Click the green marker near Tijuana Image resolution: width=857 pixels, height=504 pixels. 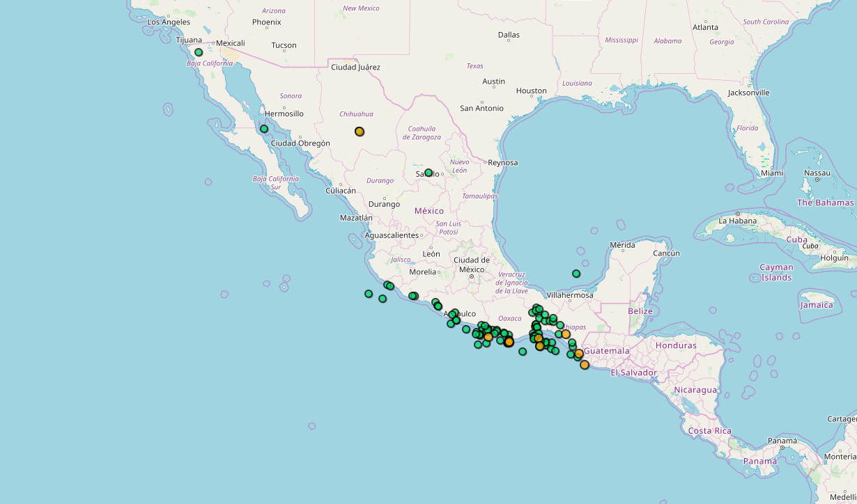tap(199, 52)
